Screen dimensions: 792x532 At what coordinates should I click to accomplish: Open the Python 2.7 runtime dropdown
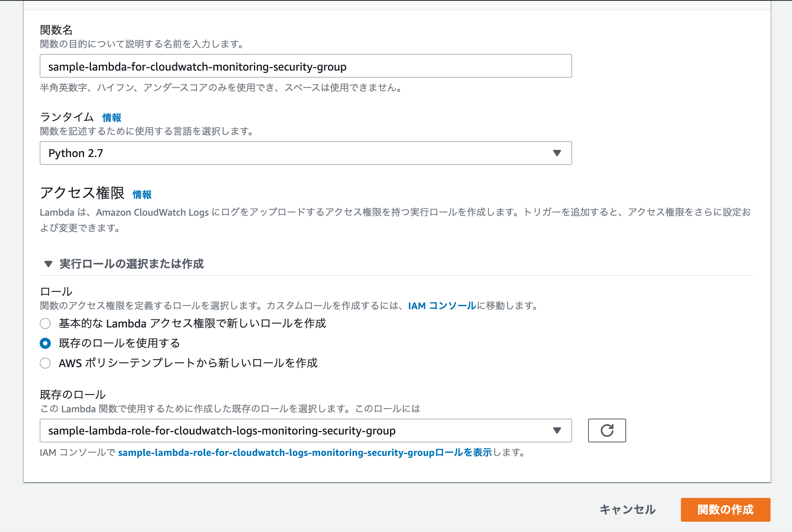pos(306,153)
